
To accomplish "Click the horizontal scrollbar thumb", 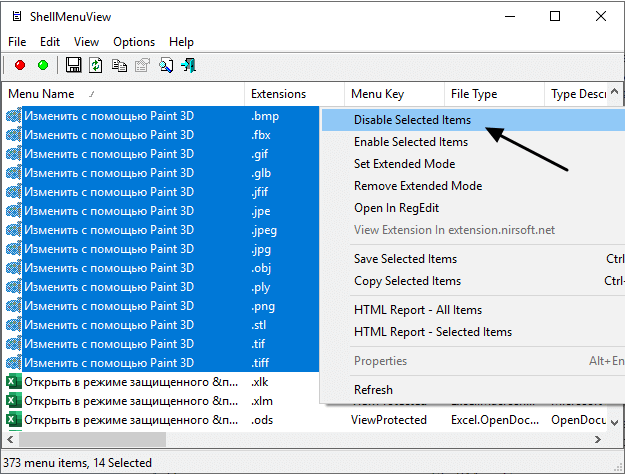I will (92, 440).
